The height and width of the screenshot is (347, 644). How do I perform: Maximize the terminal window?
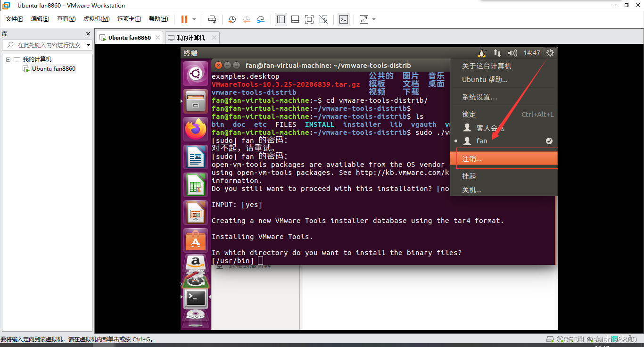236,65
